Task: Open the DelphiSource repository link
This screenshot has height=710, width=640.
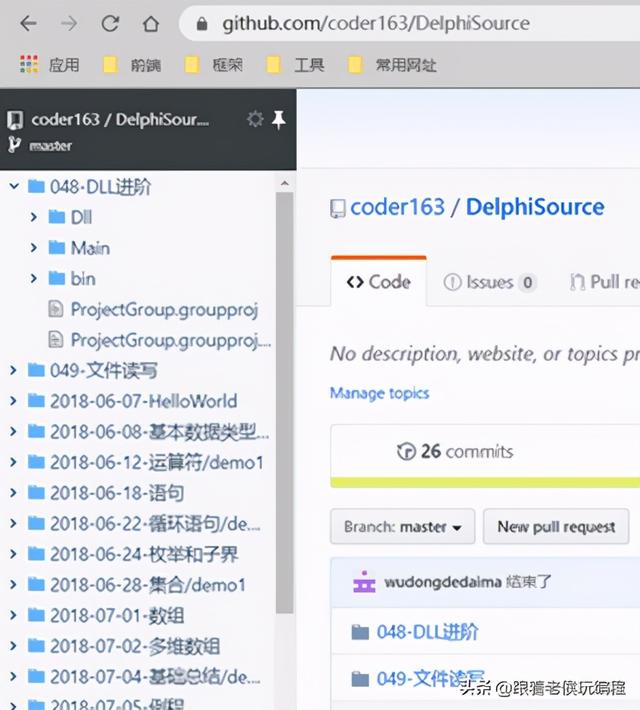Action: pyautogui.click(x=535, y=207)
